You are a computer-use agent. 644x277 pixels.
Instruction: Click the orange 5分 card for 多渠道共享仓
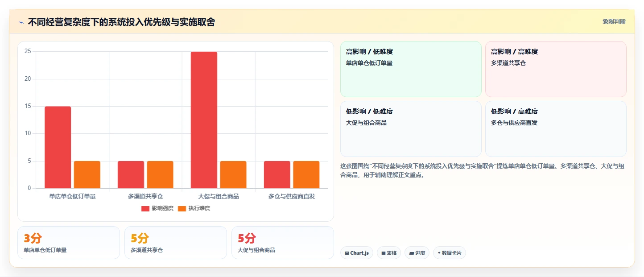pos(176,243)
